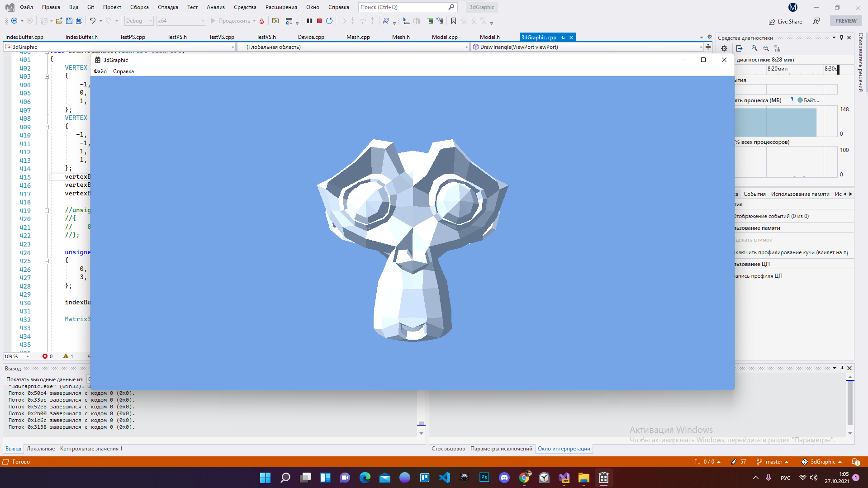868x488 pixels.
Task: Stop the debugging session
Action: click(x=319, y=20)
